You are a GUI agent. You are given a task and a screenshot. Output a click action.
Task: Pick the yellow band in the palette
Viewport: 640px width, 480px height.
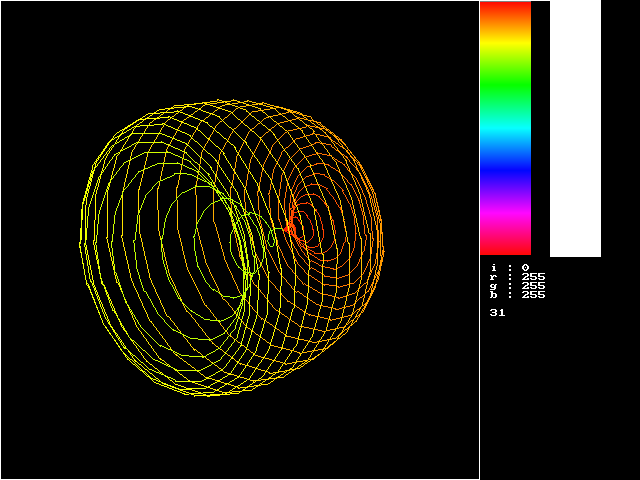pos(505,45)
